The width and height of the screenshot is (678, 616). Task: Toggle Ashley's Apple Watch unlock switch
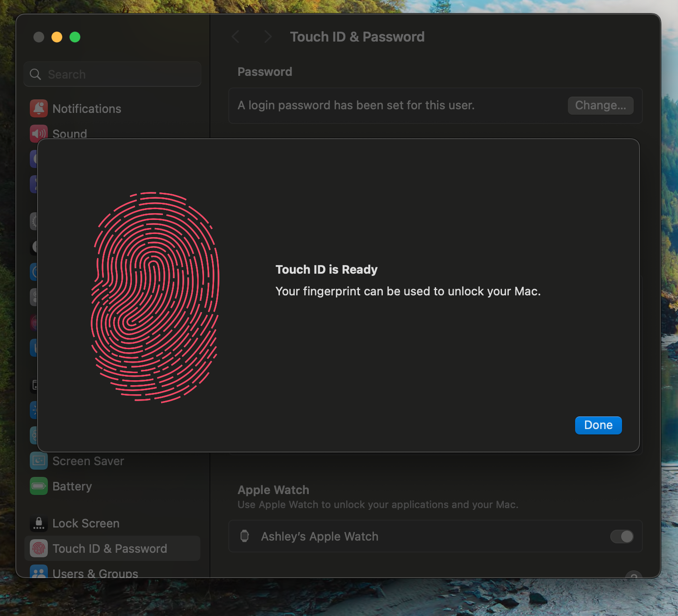tap(622, 536)
